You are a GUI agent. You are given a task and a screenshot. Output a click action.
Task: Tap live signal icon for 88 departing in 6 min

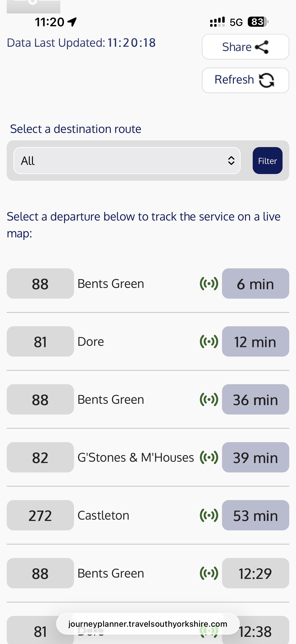tap(209, 284)
